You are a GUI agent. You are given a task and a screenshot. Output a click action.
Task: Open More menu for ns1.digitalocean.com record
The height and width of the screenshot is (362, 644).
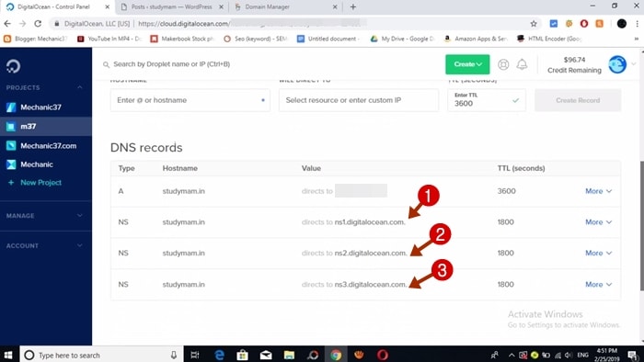click(x=598, y=221)
